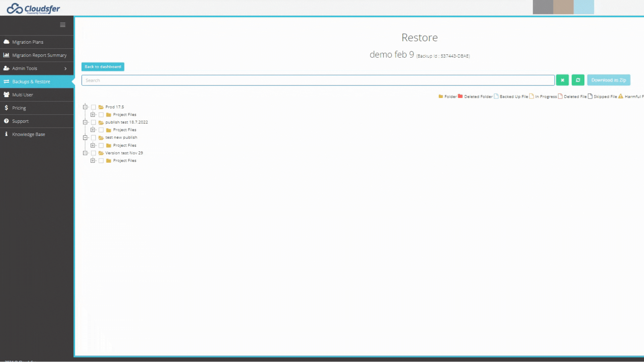The width and height of the screenshot is (644, 362).
Task: Expand Project Files under publish test 18.7.2022
Action: point(93,130)
